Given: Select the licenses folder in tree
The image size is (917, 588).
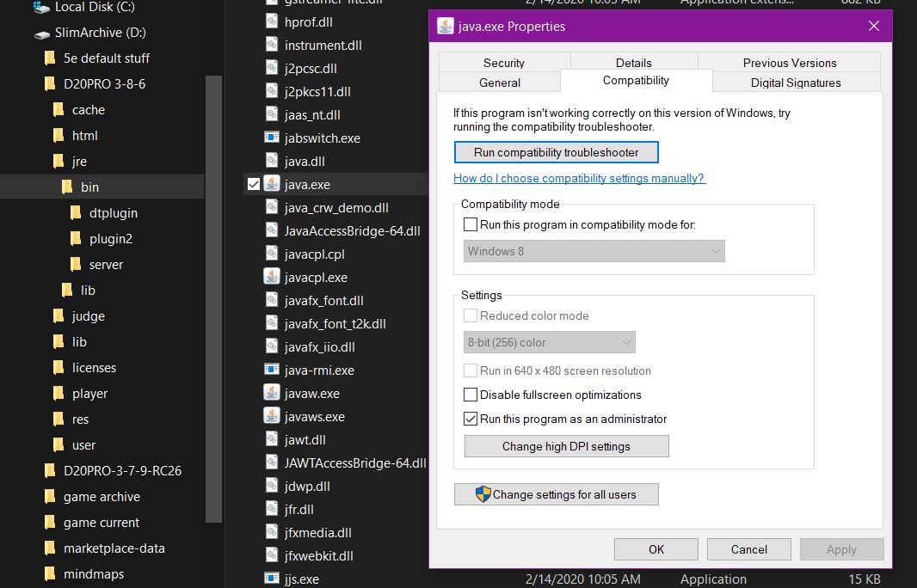Looking at the screenshot, I should [94, 368].
